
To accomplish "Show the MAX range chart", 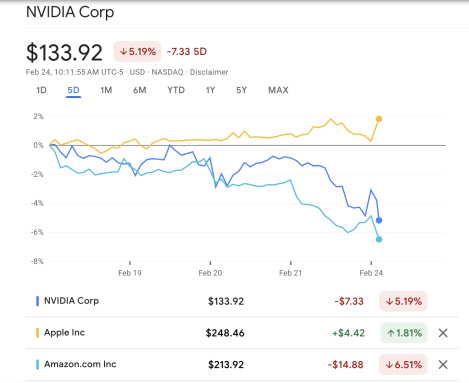I will (x=278, y=90).
